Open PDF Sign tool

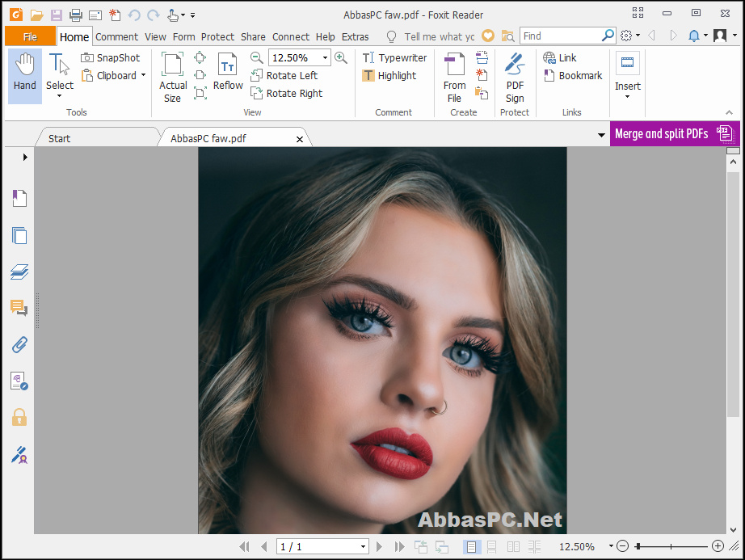[x=515, y=78]
